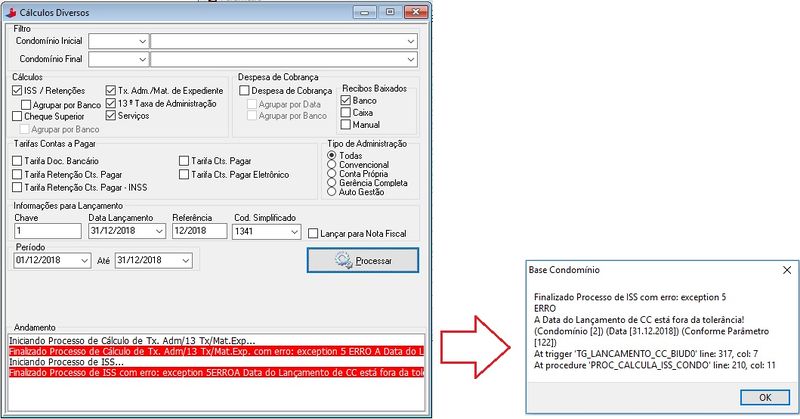Click OK in Base Condomínio dialog
This screenshot has width=800, height=419.
[763, 396]
